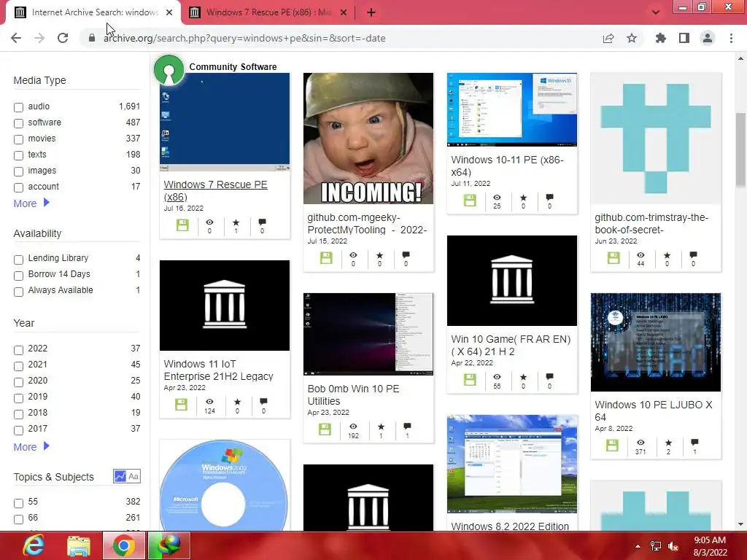The width and height of the screenshot is (747, 560).
Task: Close the Windows 7 Rescue PE tab
Action: [343, 12]
